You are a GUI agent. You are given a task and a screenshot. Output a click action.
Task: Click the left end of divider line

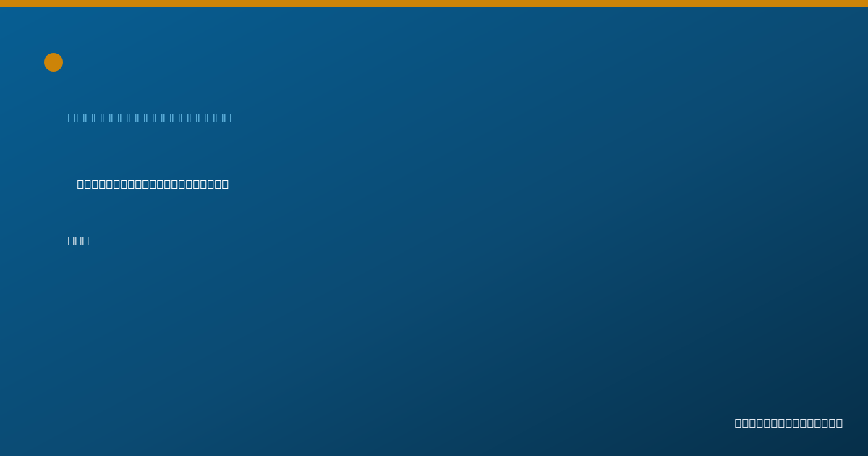point(48,345)
